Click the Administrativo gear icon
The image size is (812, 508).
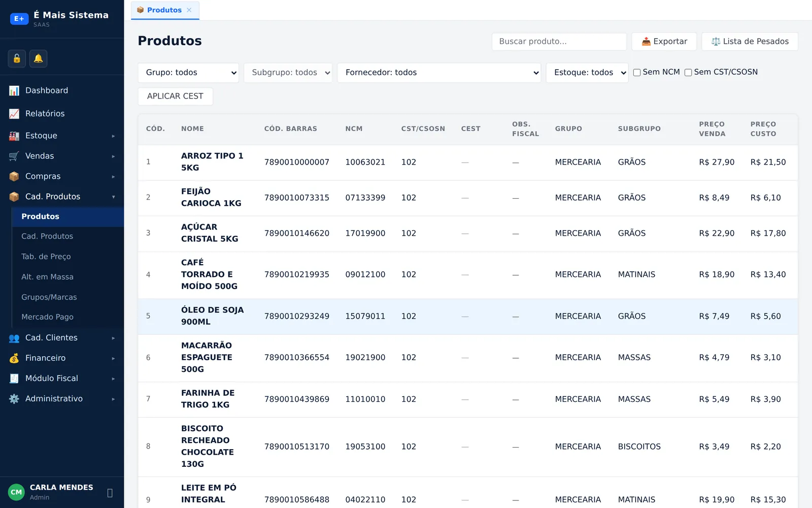pos(14,399)
